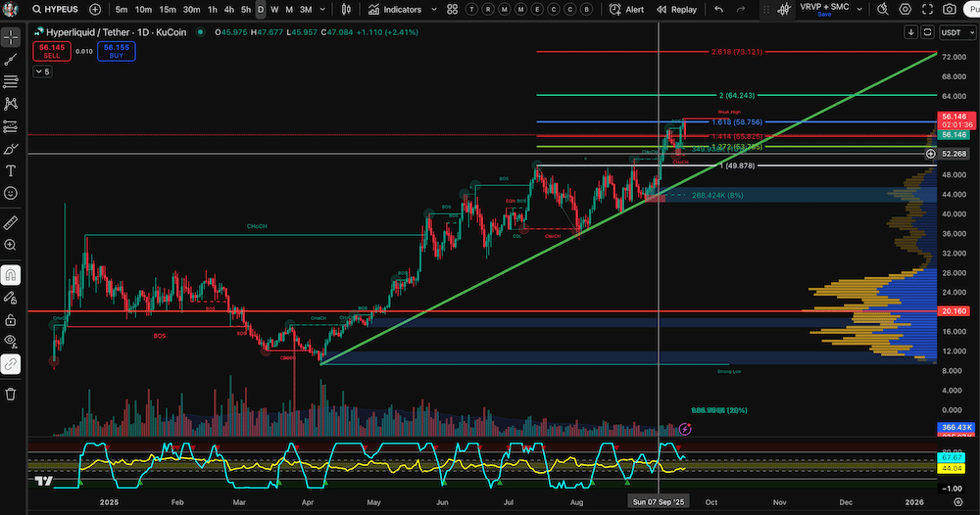Switch to the 1h timeframe

click(x=213, y=10)
